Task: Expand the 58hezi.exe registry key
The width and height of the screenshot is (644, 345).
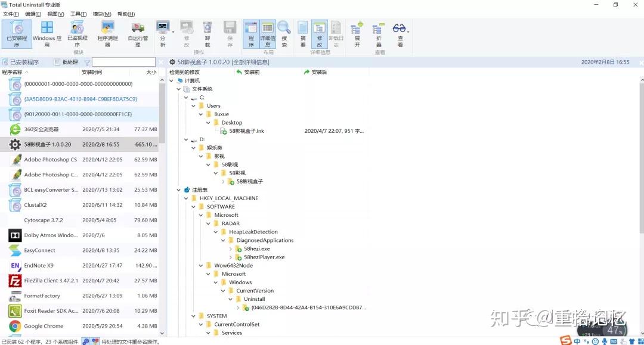Action: coord(230,248)
